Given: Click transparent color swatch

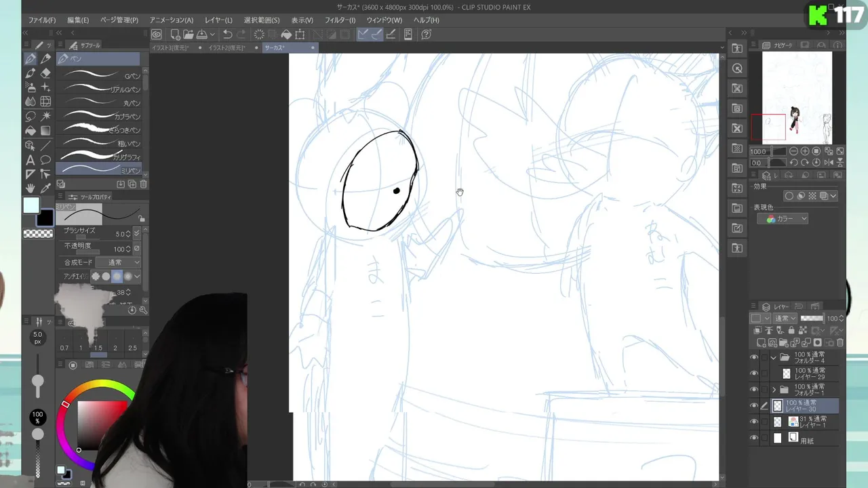Looking at the screenshot, I should click(x=38, y=234).
